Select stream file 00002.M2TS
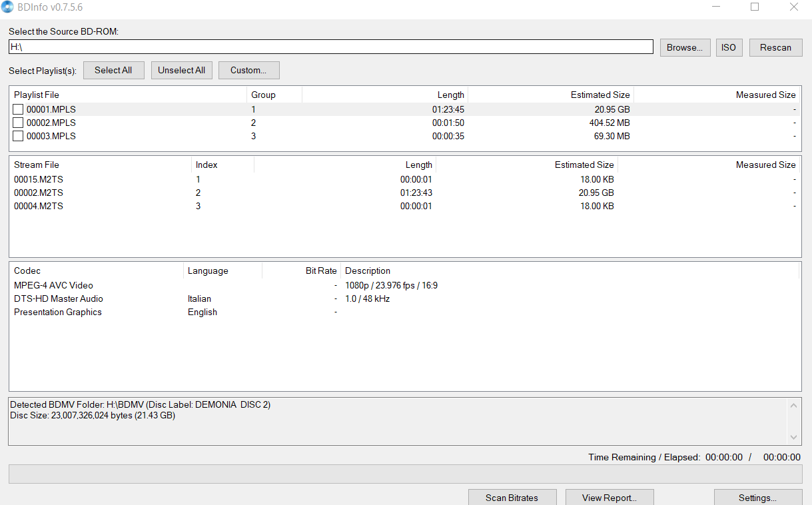Screen dimensions: 812x505 coord(39,193)
